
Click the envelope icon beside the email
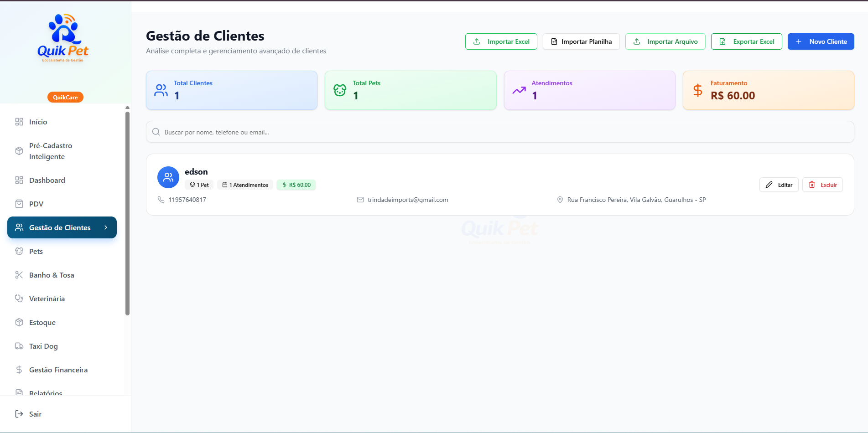(360, 200)
